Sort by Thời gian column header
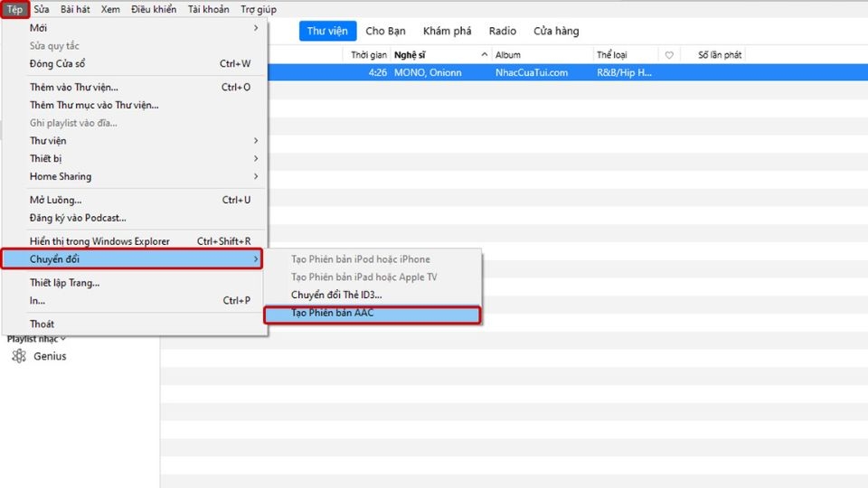Image resolution: width=868 pixels, height=488 pixels. click(x=369, y=55)
